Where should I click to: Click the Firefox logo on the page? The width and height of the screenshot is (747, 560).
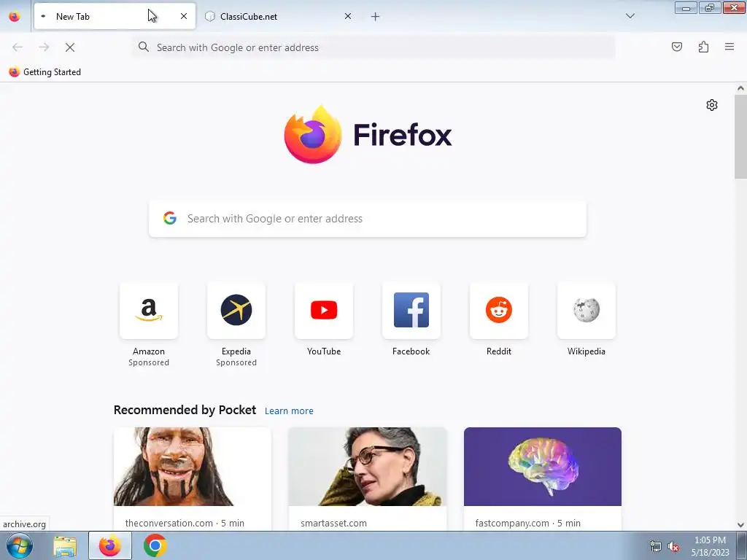pos(368,135)
